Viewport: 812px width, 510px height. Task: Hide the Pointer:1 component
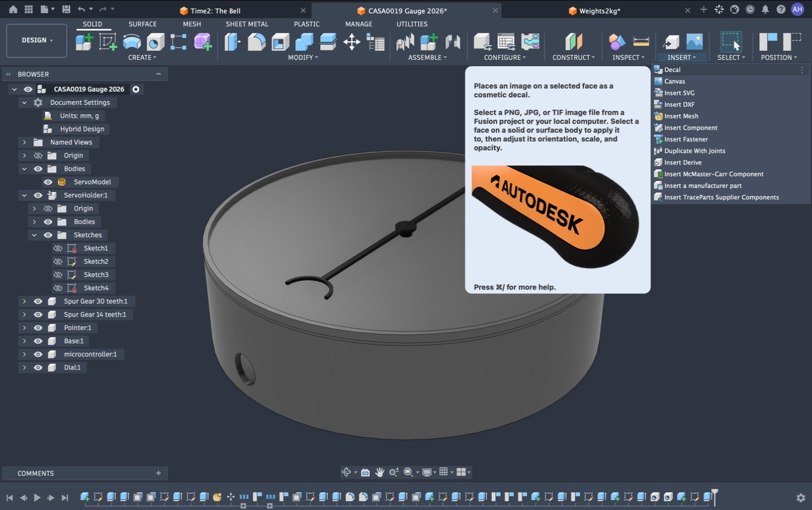tap(38, 328)
